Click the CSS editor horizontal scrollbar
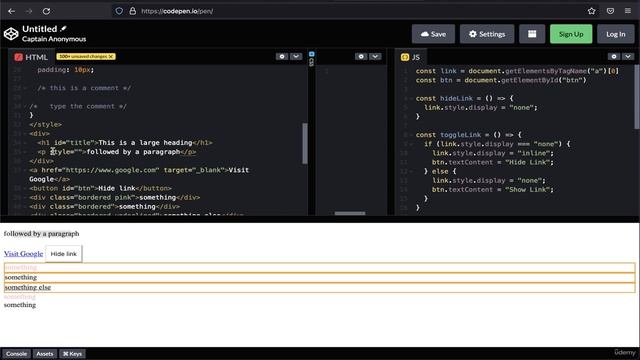This screenshot has width=640, height=360. click(x=350, y=213)
